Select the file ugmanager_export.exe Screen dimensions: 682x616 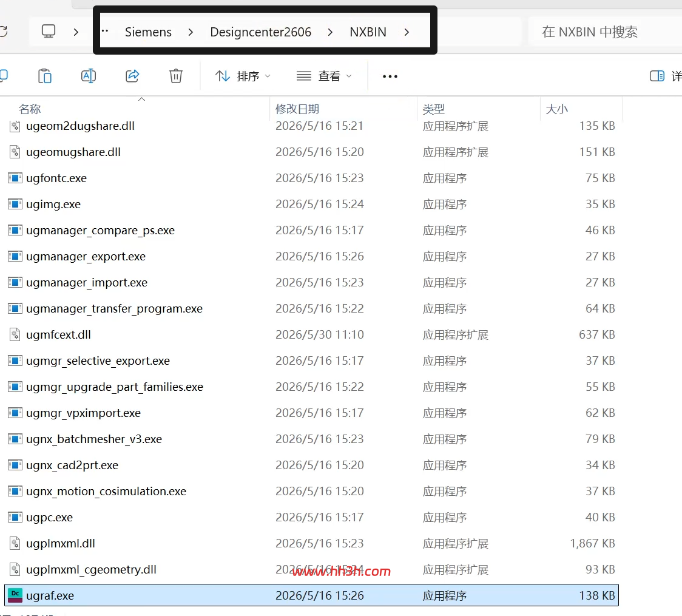pyautogui.click(x=311, y=256)
